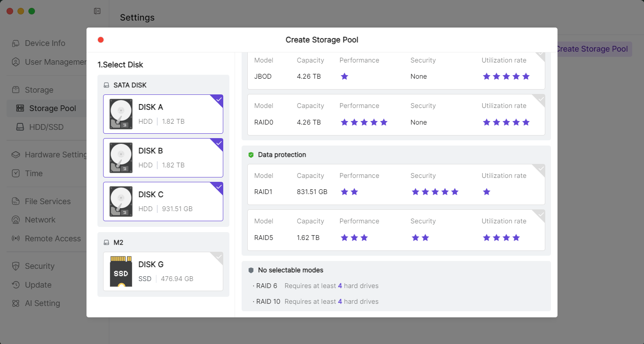Select the JBOD mode card
Screen dimensions: 644x344
[396, 71]
